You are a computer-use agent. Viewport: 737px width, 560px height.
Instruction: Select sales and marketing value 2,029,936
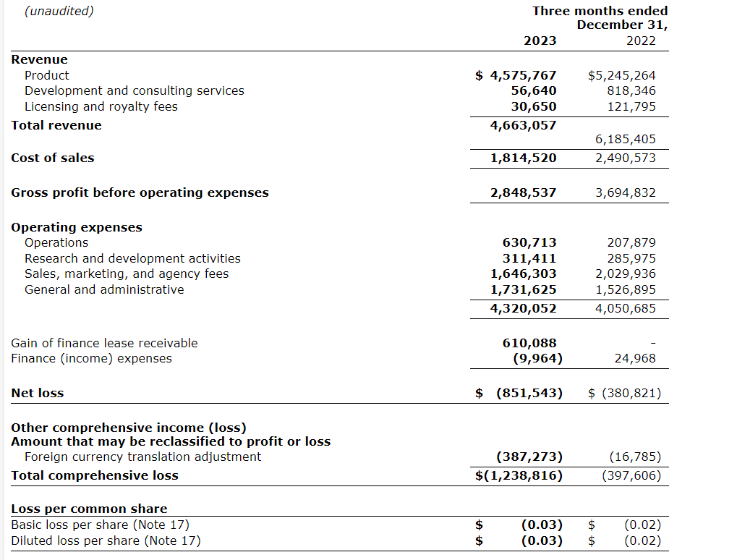(x=625, y=273)
